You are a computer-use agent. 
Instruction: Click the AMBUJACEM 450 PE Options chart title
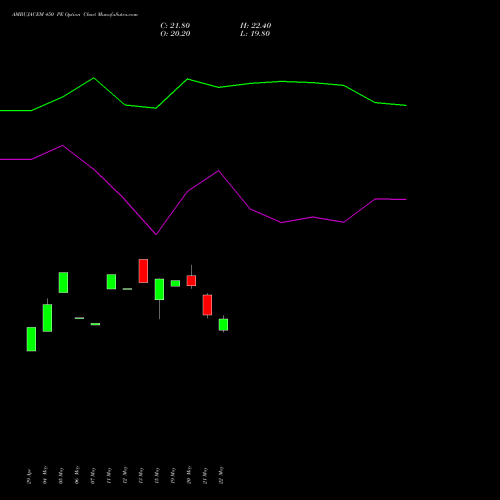click(75, 15)
